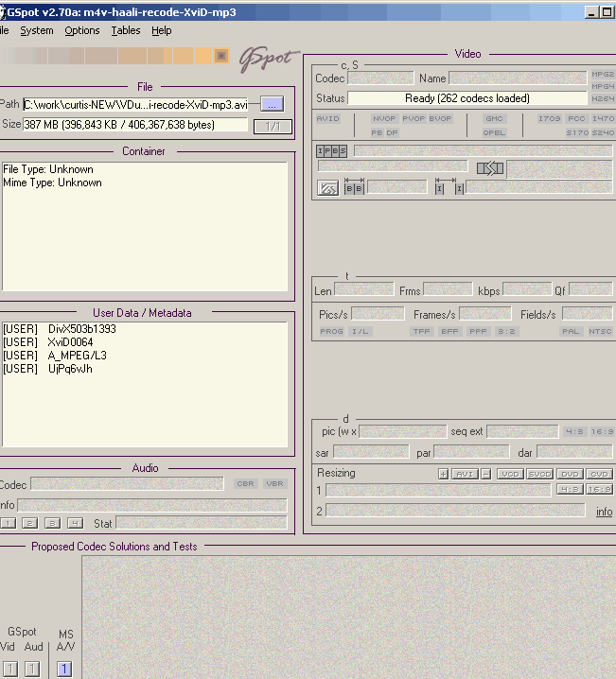Image resolution: width=616 pixels, height=679 pixels.
Task: Click the CVD resizing preset
Action: coord(599,474)
